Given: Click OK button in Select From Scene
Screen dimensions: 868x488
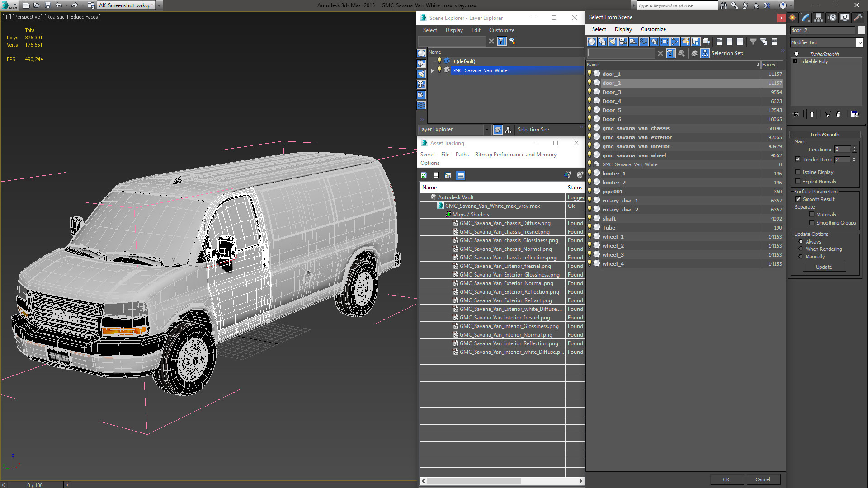Looking at the screenshot, I should (x=726, y=479).
